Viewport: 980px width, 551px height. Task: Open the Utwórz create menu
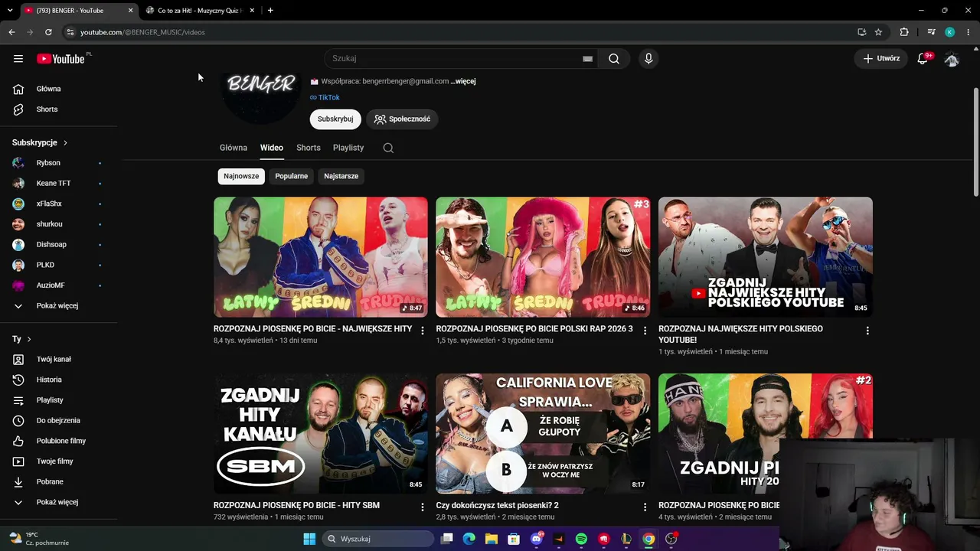click(881, 58)
